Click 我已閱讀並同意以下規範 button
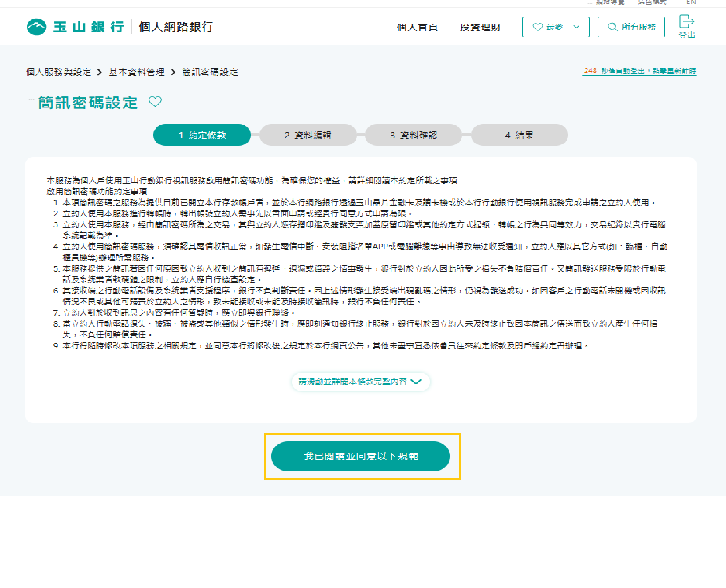Screen dimensions: 726x588 pos(361,456)
